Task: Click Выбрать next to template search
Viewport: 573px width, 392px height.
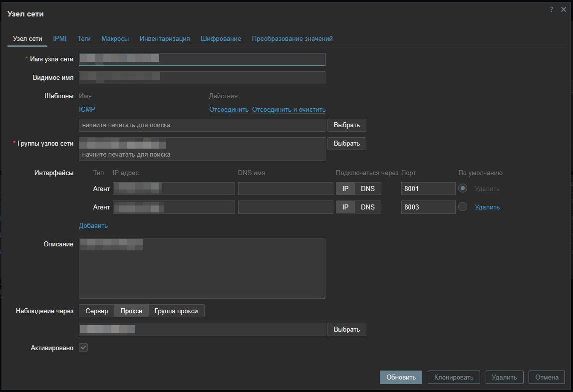Action: [347, 125]
